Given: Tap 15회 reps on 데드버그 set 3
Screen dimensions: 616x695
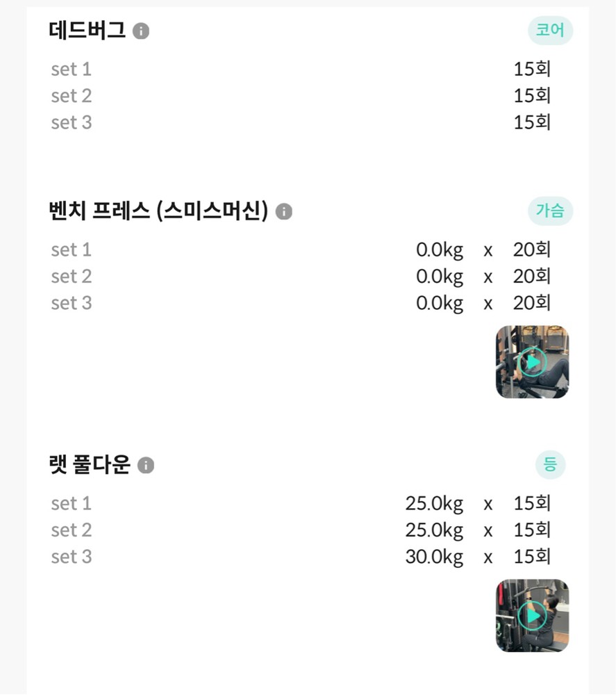Looking at the screenshot, I should 532,122.
